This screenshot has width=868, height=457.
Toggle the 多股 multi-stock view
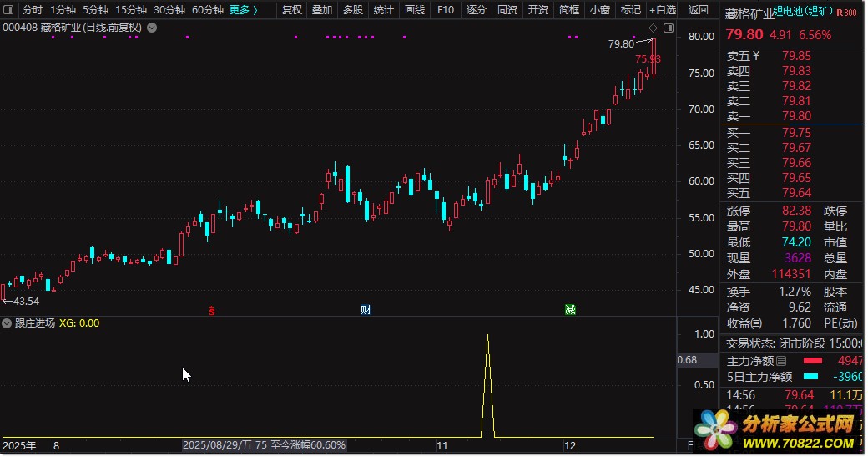coord(353,10)
